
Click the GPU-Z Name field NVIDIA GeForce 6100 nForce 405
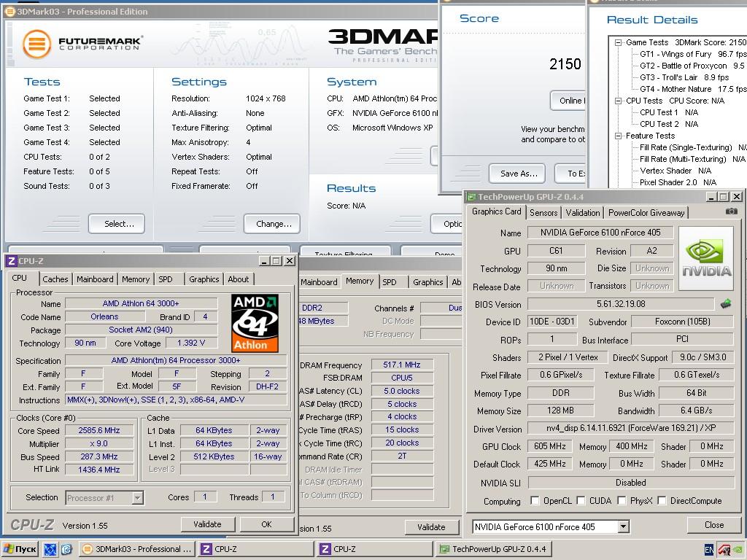(600, 233)
